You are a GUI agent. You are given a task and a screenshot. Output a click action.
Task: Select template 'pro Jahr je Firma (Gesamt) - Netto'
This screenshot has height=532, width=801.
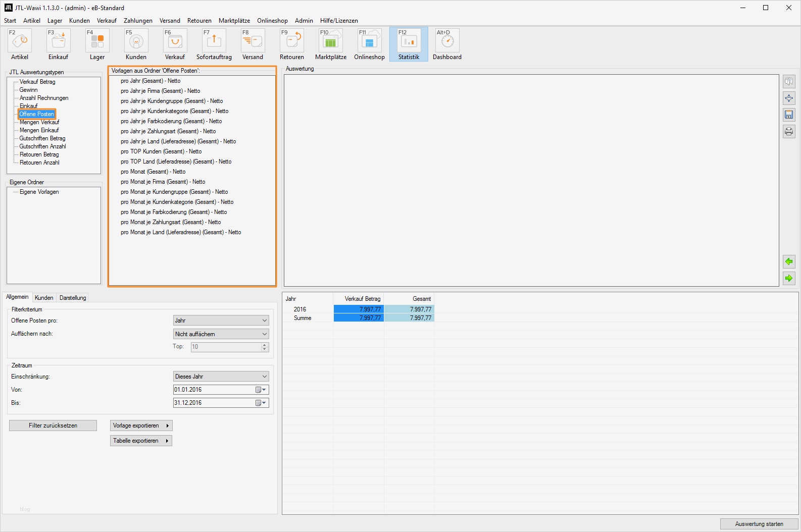pyautogui.click(x=161, y=91)
